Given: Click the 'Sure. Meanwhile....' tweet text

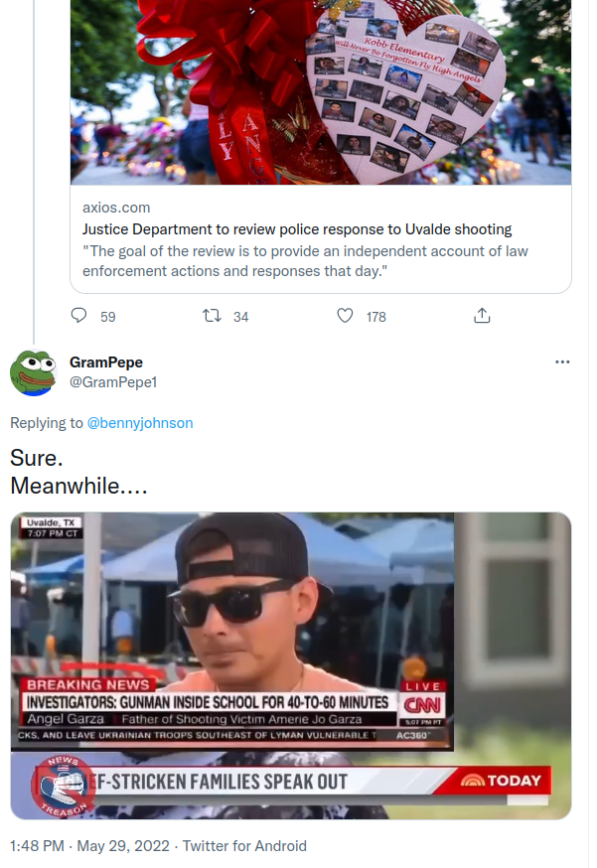Looking at the screenshot, I should (78, 473).
